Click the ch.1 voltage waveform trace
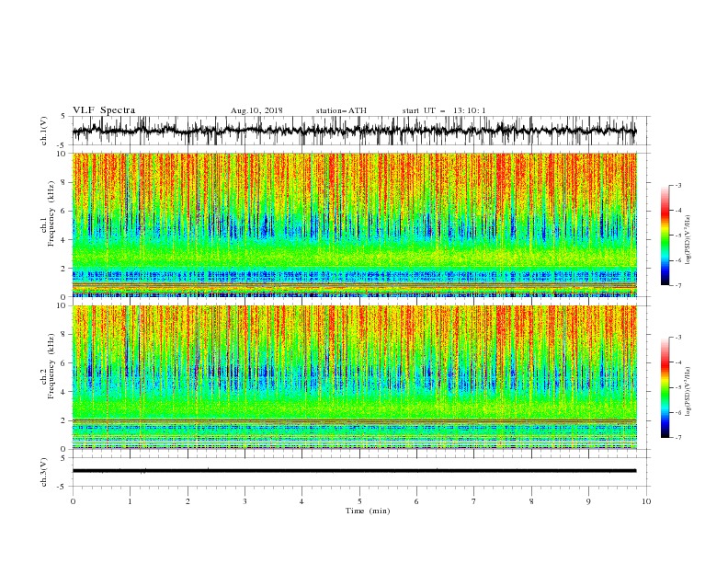The height and width of the screenshot is (563, 728). coord(354,131)
